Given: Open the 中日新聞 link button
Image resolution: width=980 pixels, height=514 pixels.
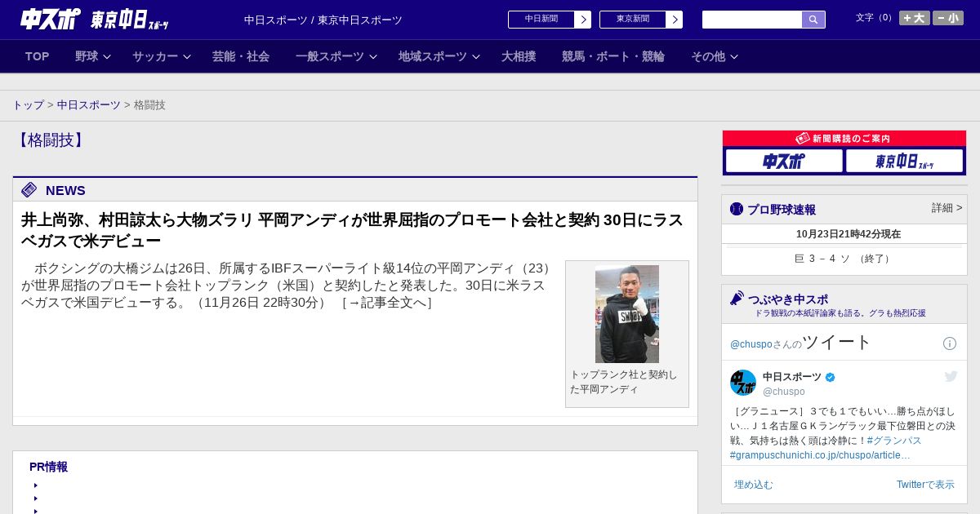Looking at the screenshot, I should click(x=541, y=20).
